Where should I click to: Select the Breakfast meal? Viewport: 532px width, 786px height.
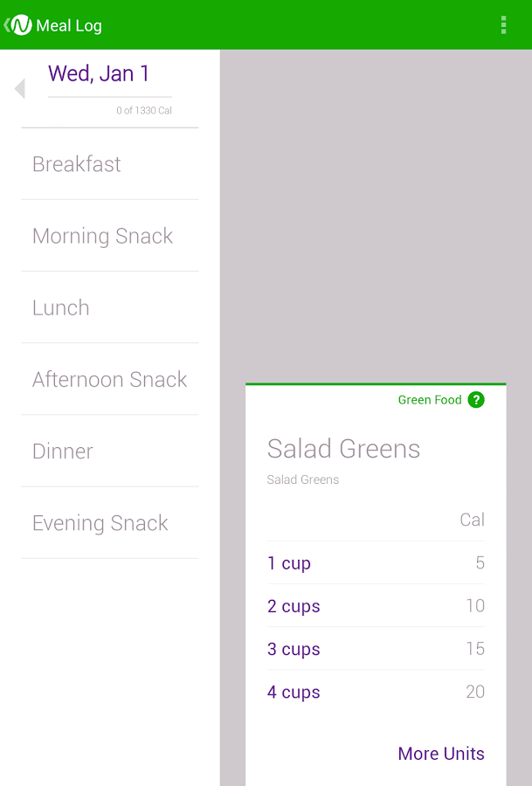click(77, 164)
